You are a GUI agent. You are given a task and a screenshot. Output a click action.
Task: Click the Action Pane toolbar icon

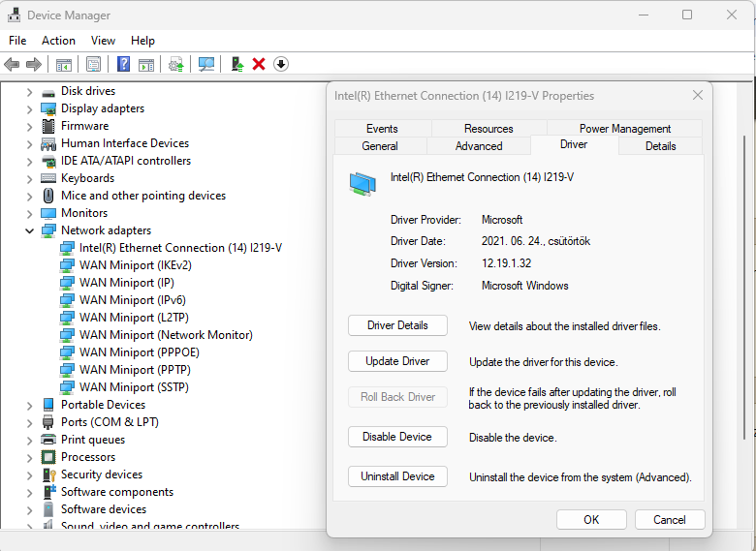pyautogui.click(x=146, y=64)
